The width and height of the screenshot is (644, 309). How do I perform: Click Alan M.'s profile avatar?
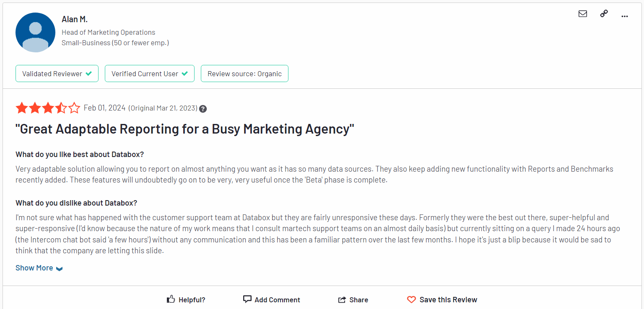[x=36, y=32]
